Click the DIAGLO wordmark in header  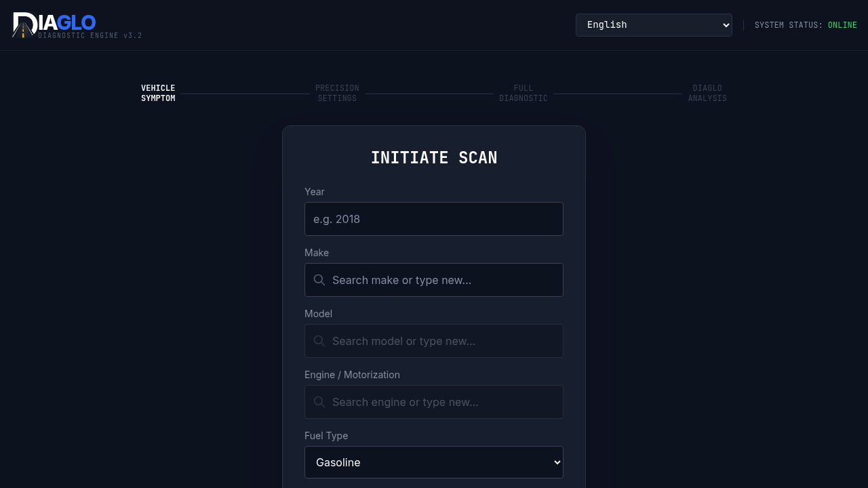coord(54,22)
